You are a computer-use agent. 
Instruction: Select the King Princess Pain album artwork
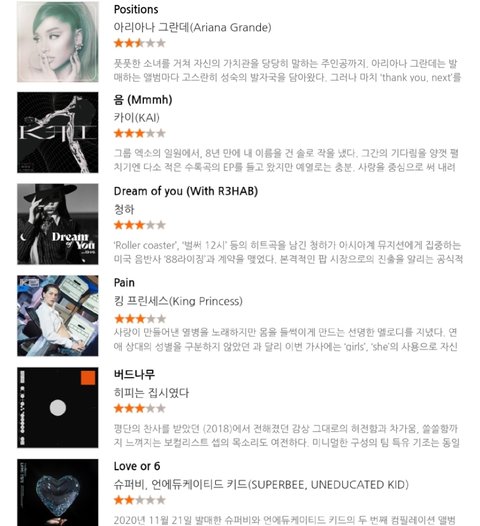tap(58, 316)
